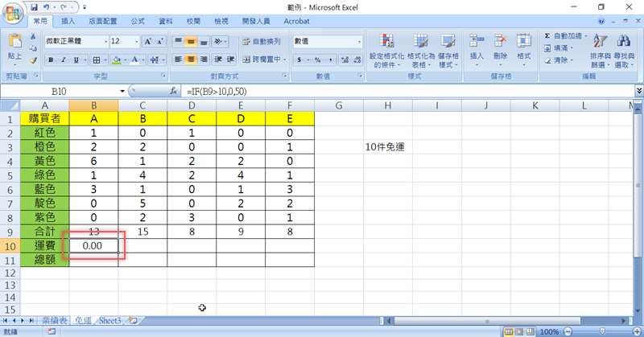Toggle Align Text Left

coord(178,60)
